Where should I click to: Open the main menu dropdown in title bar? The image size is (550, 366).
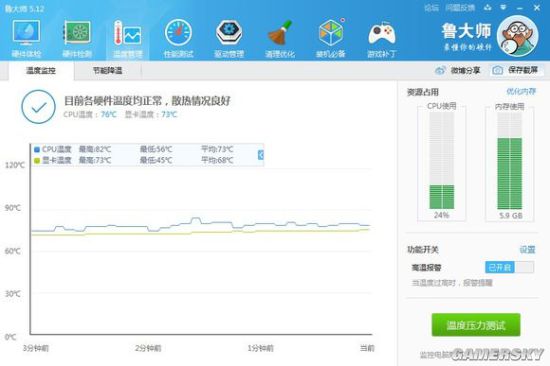point(503,7)
